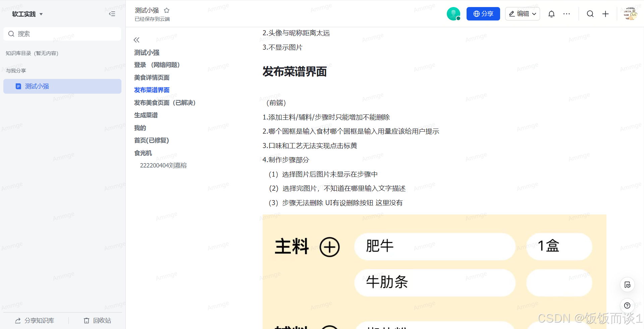The width and height of the screenshot is (644, 329).
Task: Click the 与我分享 section label
Action: point(16,71)
